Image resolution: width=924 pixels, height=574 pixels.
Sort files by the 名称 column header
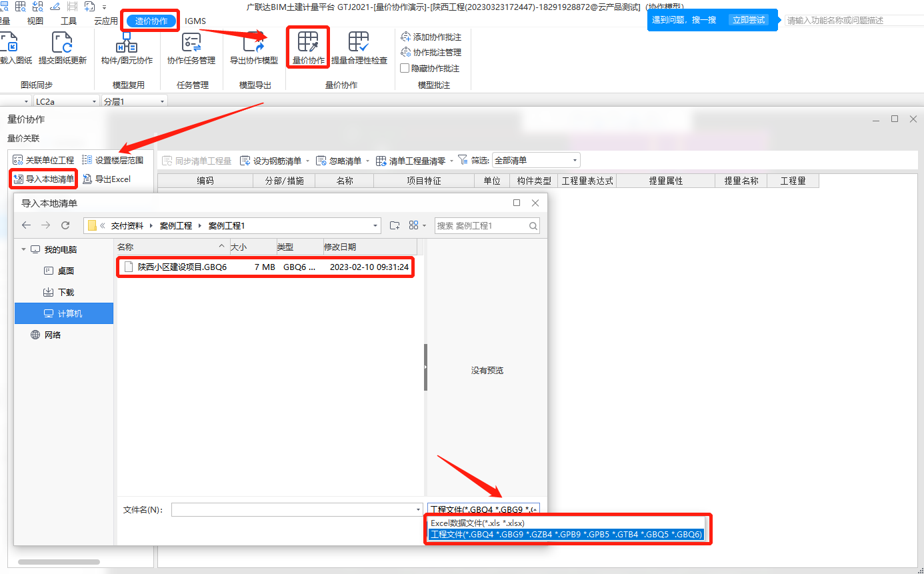173,247
